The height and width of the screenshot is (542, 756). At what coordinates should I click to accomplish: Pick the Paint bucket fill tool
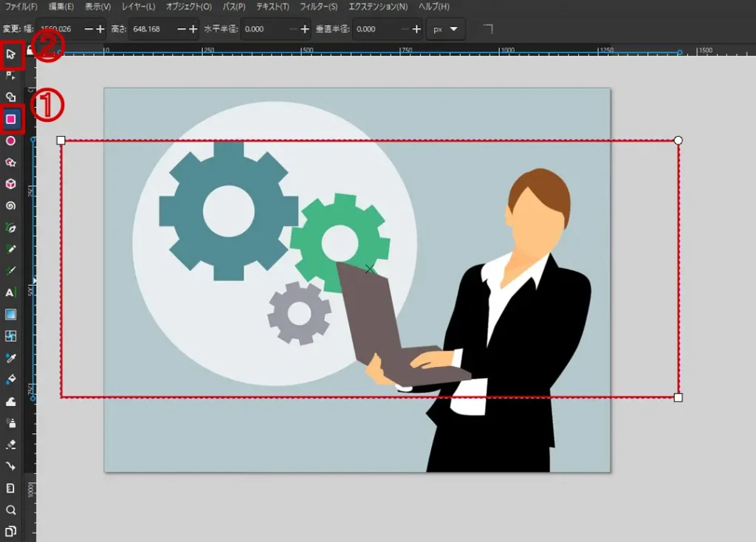click(x=11, y=380)
